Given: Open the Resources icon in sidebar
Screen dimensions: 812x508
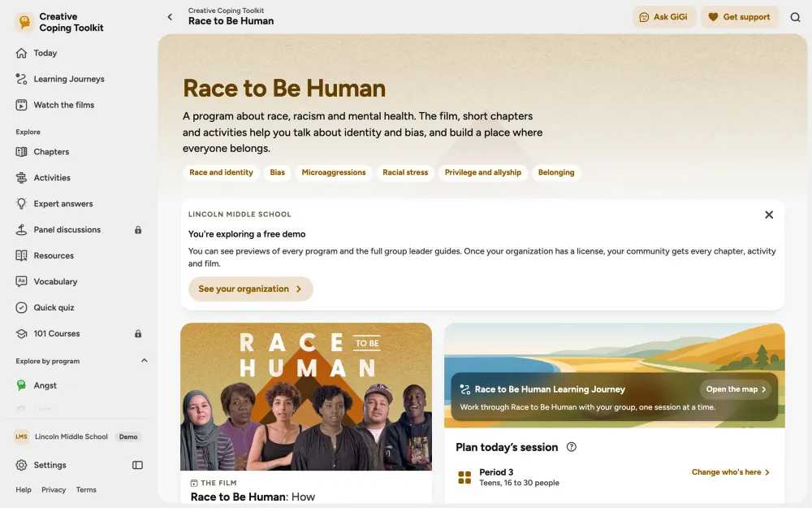Looking at the screenshot, I should (x=21, y=255).
